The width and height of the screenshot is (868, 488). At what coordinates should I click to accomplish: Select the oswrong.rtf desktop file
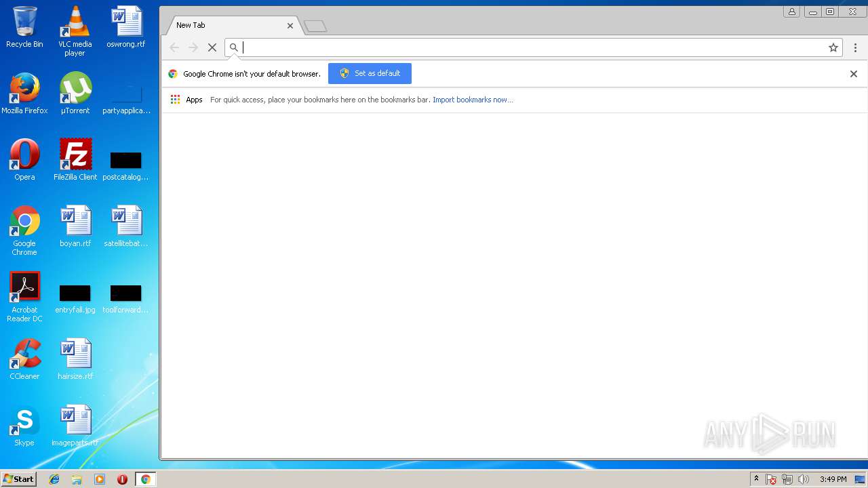(x=126, y=27)
